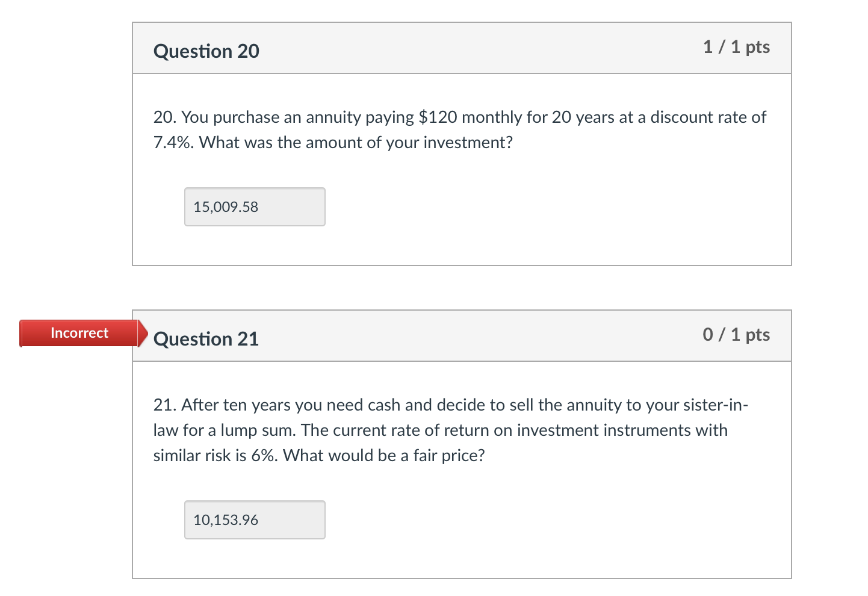Click the 7.4% discount rate text
868x596 pixels.
point(172,142)
